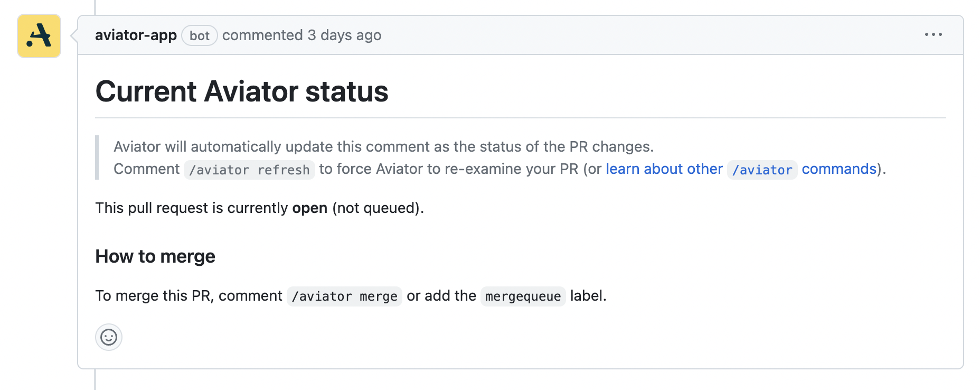Click the 'To merge this PR, comment' text
980x390 pixels.
tap(189, 296)
